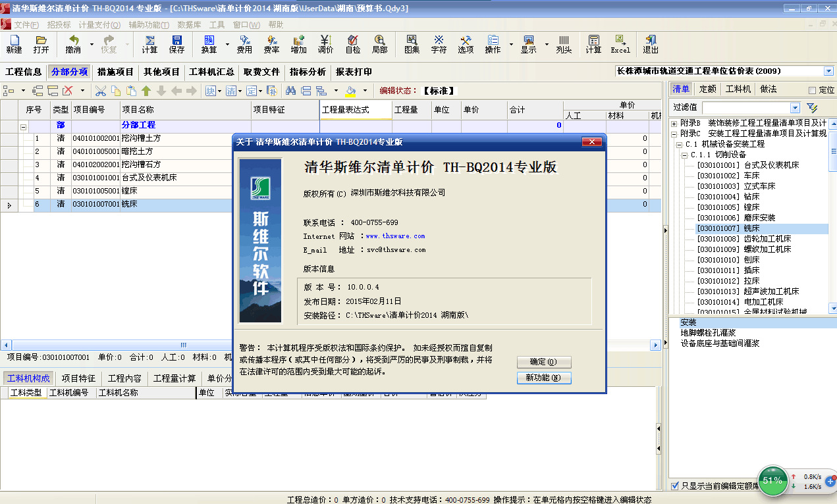Click the 过滤值 filter input field
837x504 pixels.
pos(745,108)
